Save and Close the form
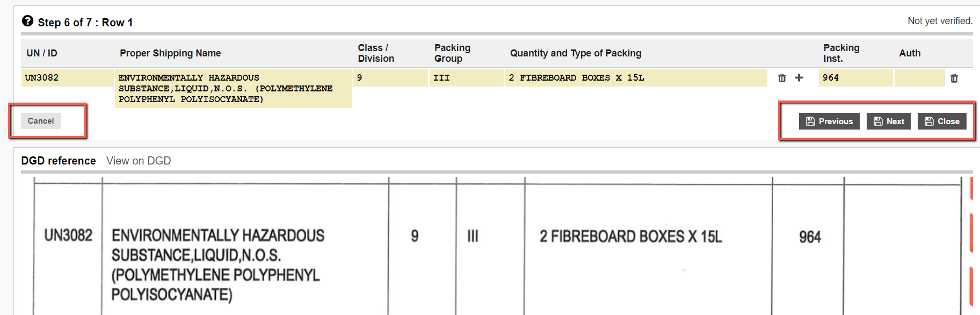The width and height of the screenshot is (980, 315). click(x=942, y=121)
